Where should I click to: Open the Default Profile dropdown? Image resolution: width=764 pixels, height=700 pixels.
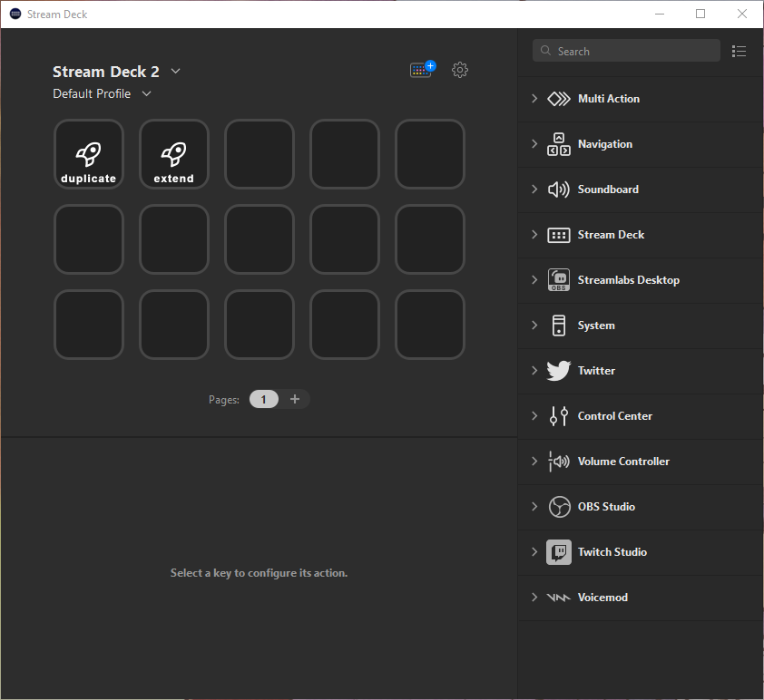point(147,93)
